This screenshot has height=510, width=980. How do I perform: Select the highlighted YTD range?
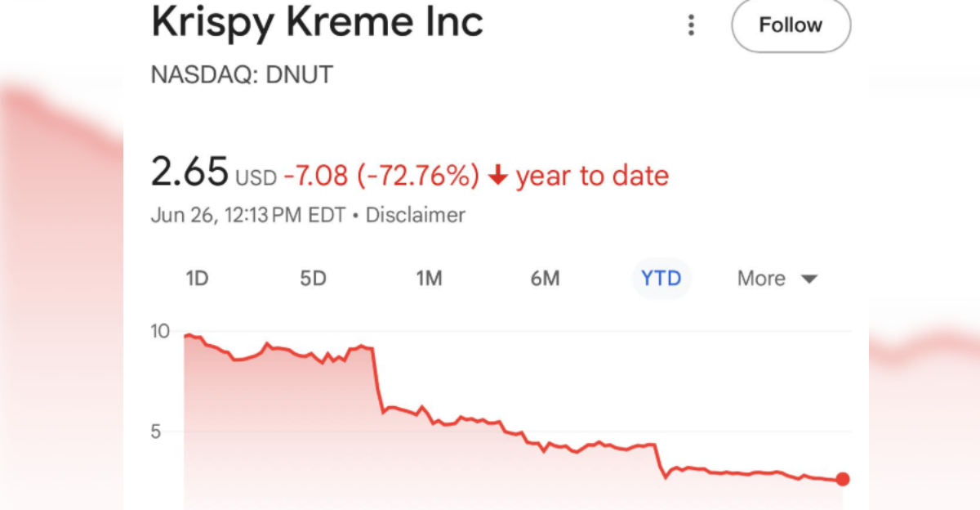(x=661, y=279)
